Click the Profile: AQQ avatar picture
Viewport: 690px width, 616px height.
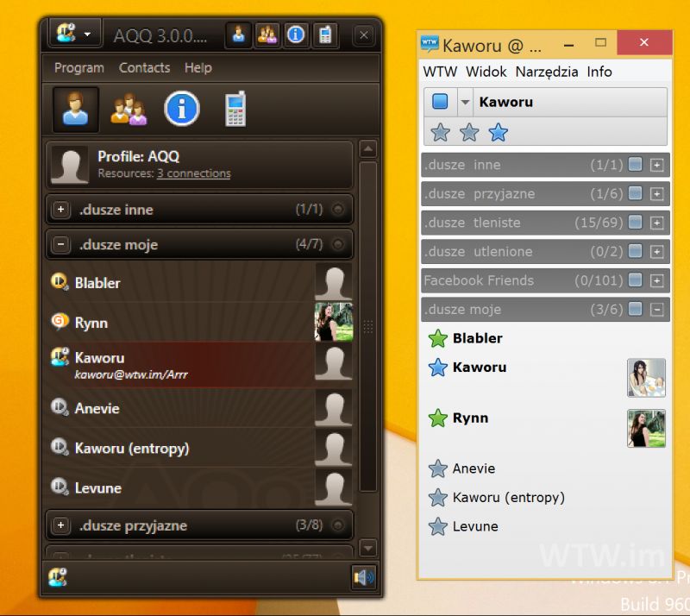tap(70, 165)
